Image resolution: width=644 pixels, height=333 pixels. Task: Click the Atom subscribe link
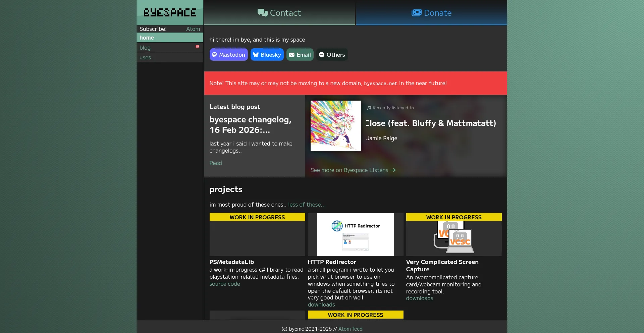tap(193, 29)
